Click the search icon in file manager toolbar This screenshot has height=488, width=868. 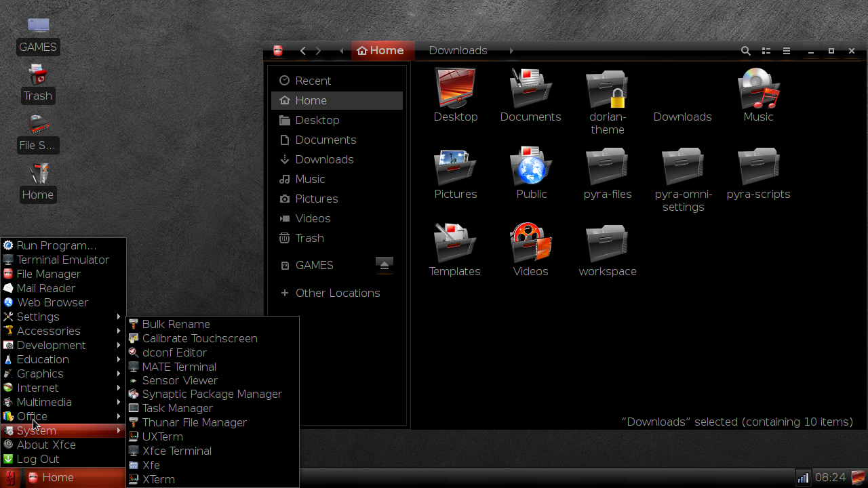pyautogui.click(x=745, y=51)
